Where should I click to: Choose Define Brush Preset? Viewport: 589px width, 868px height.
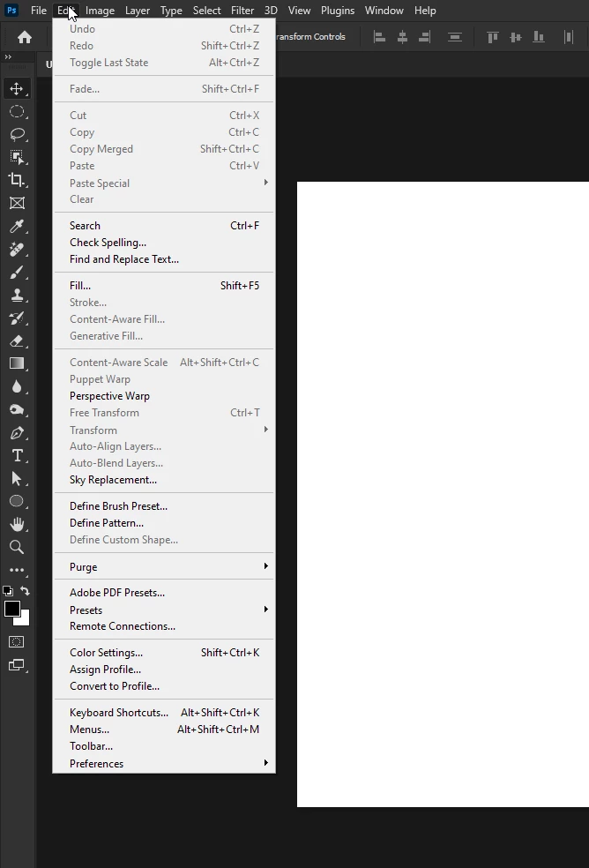pos(164,506)
